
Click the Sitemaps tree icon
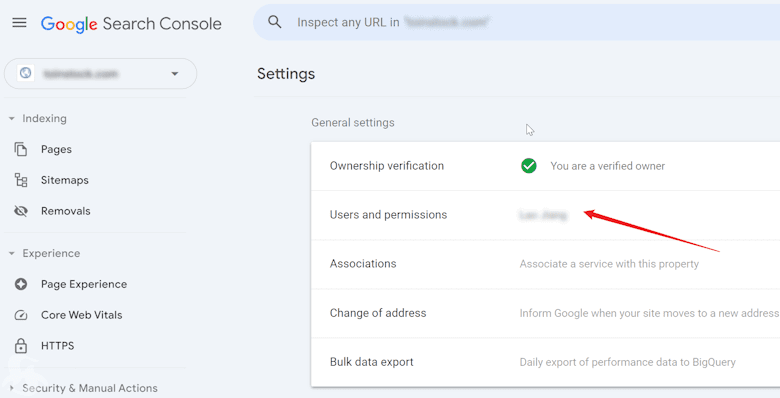coord(21,180)
